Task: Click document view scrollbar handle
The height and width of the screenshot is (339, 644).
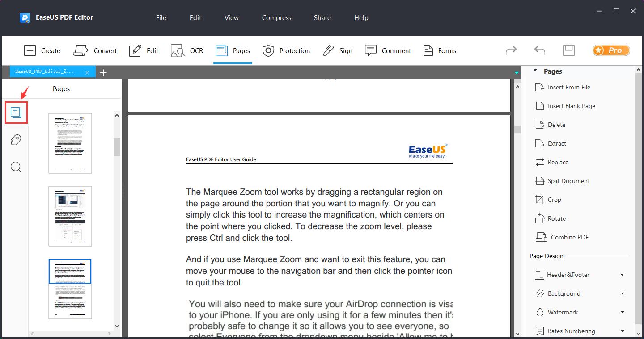Action: click(x=517, y=129)
